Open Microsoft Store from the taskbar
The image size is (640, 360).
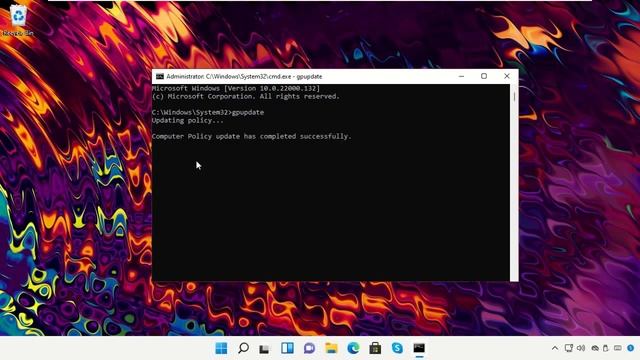375,348
